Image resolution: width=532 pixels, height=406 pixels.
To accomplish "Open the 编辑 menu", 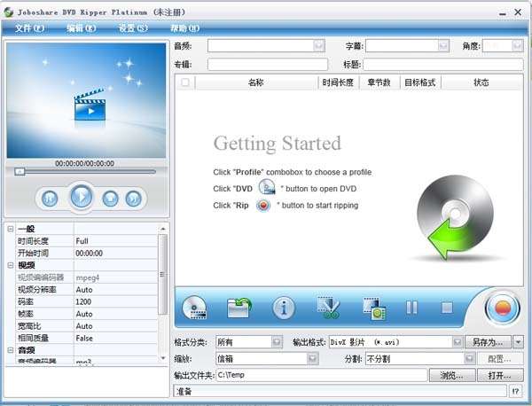I will coord(81,28).
